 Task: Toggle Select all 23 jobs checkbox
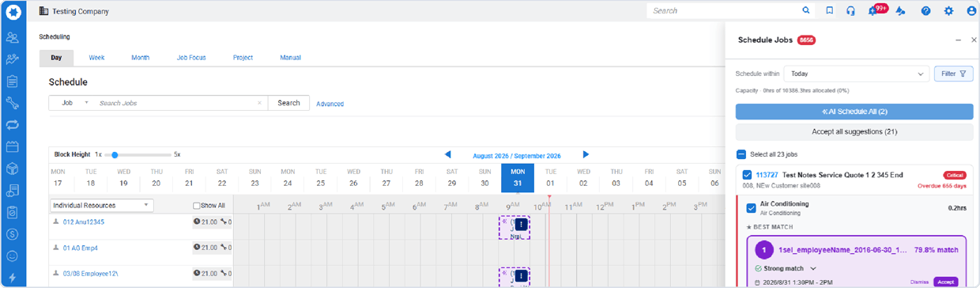741,155
